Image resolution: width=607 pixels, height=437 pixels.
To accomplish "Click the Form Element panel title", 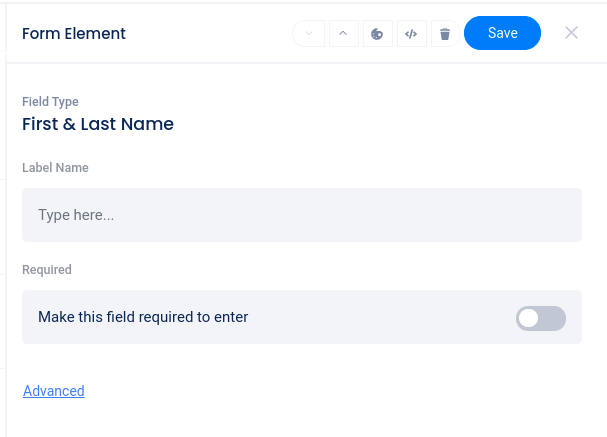I will [74, 34].
